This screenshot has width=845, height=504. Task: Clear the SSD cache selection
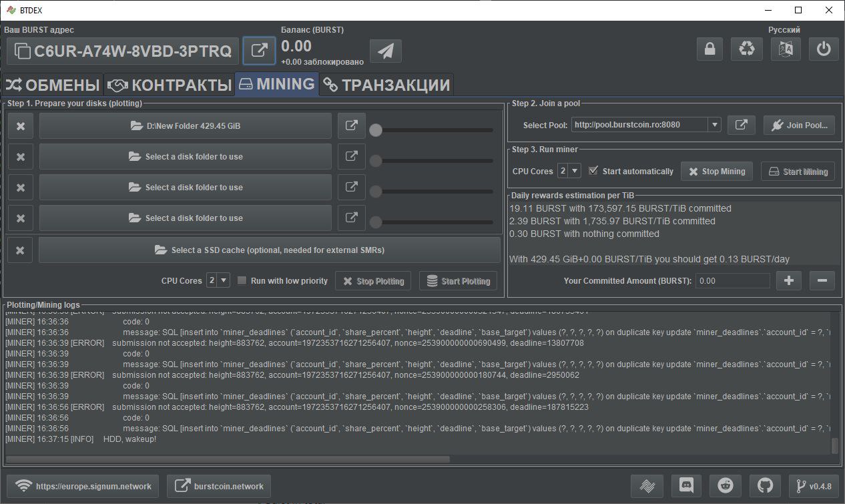(21, 250)
